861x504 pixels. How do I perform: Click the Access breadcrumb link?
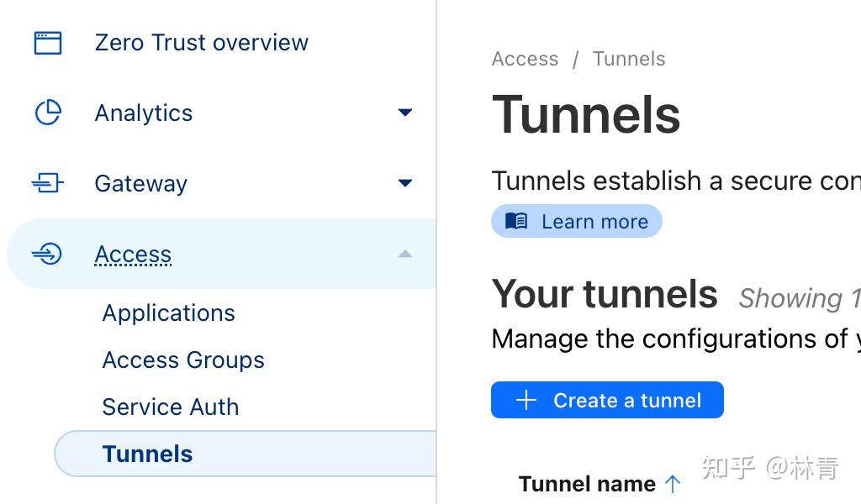pos(525,59)
